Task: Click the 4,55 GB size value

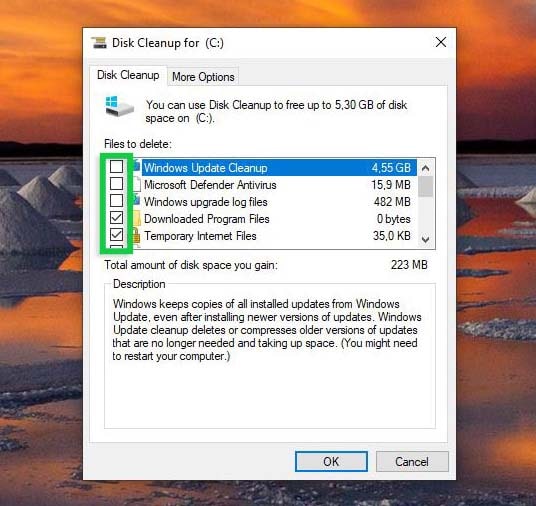Action: (x=391, y=168)
